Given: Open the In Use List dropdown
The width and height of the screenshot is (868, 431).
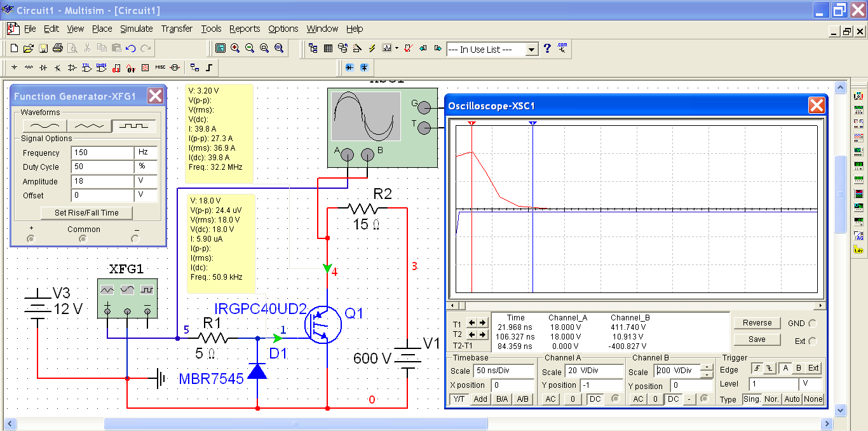Looking at the screenshot, I should pos(532,49).
